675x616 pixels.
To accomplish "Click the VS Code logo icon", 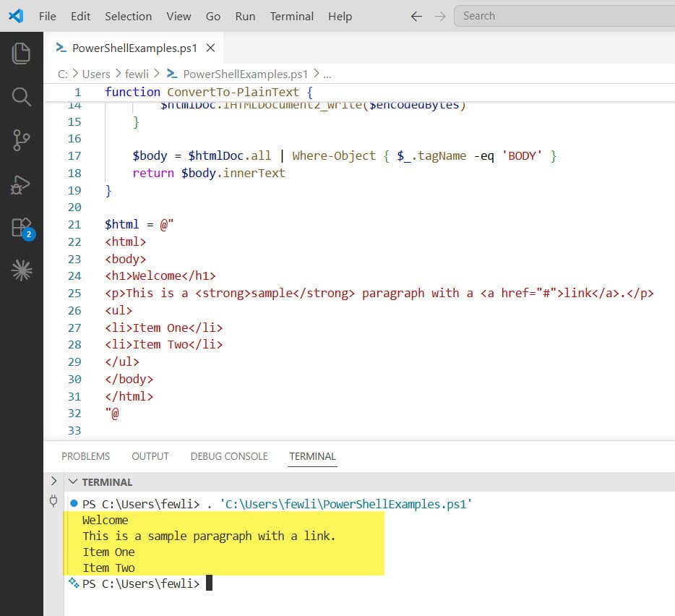I will point(16,17).
